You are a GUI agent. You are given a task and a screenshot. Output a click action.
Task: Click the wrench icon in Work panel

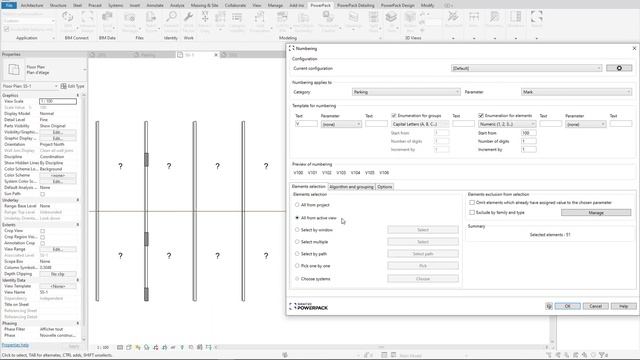coord(188,17)
